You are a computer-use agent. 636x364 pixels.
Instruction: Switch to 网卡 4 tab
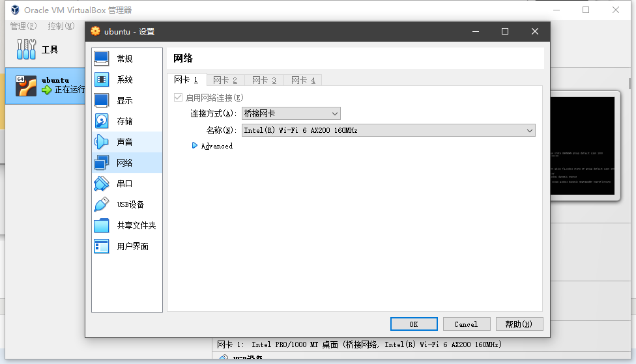303,80
